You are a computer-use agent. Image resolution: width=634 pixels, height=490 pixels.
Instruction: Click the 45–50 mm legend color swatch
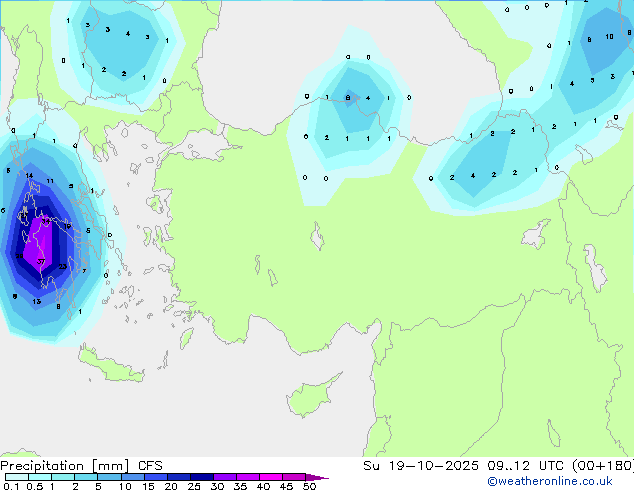(x=294, y=477)
